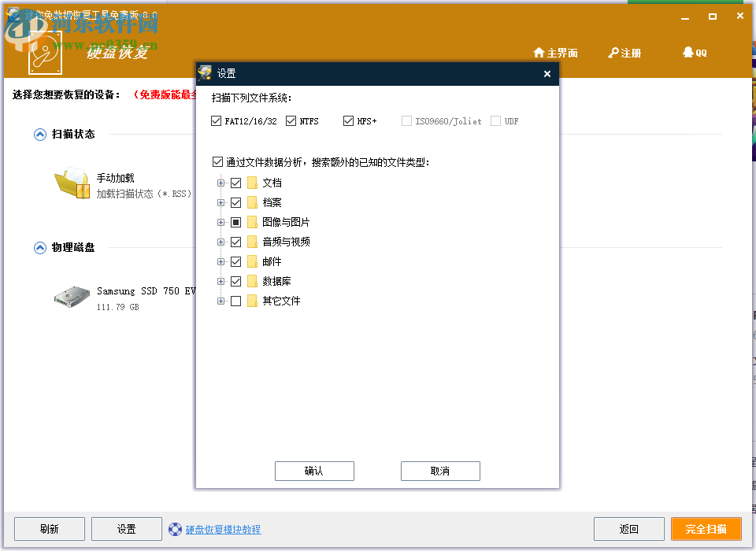Click the 主界面 home icon
Image resolution: width=756 pixels, height=551 pixels.
[538, 52]
